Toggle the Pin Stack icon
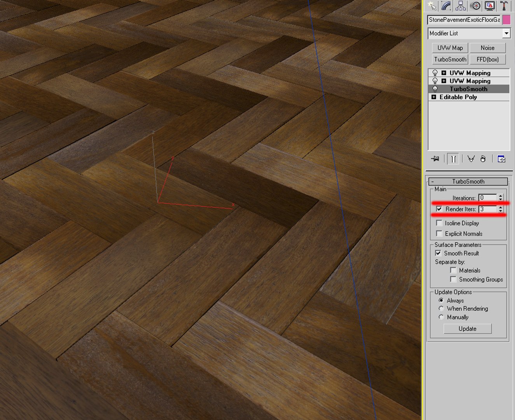This screenshot has height=420, width=515. tap(435, 159)
